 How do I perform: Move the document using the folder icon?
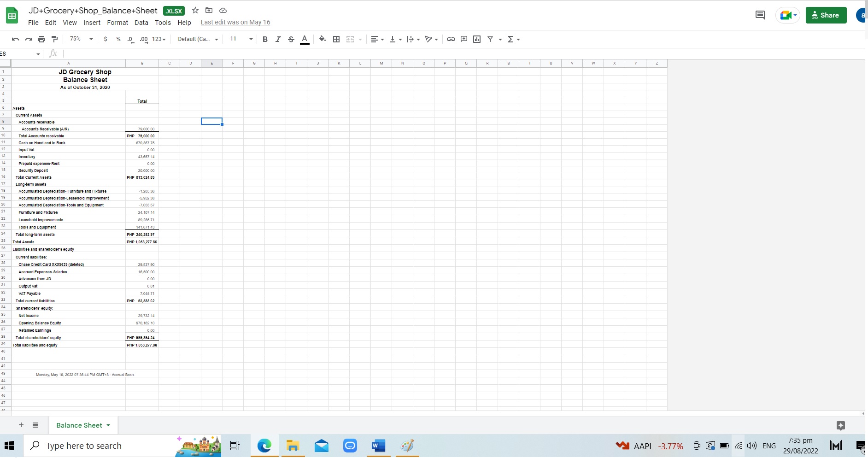click(x=209, y=10)
